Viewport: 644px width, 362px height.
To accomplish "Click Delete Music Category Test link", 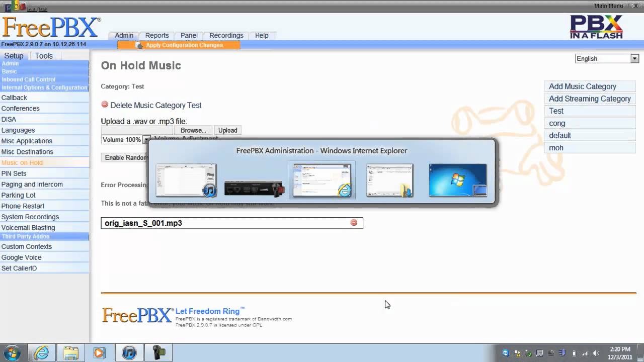I will pos(156,105).
